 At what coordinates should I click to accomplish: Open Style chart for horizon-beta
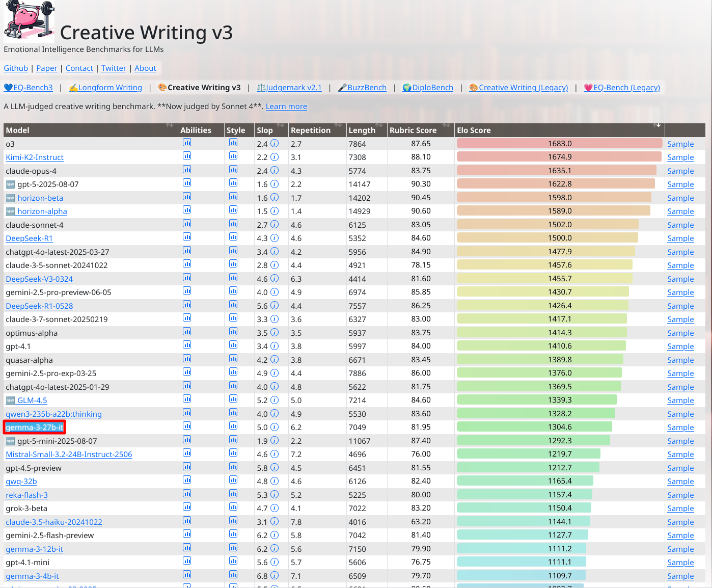coord(233,197)
